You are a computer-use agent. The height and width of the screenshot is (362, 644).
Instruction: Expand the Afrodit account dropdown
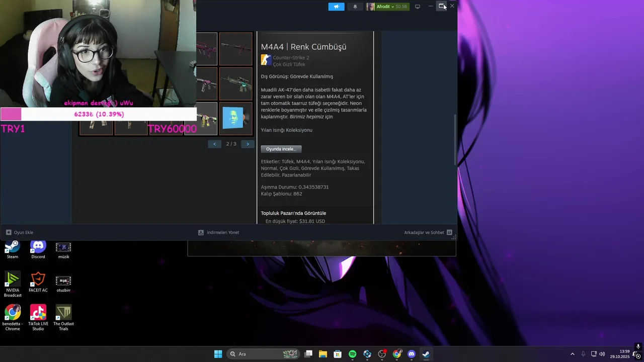coord(392,7)
